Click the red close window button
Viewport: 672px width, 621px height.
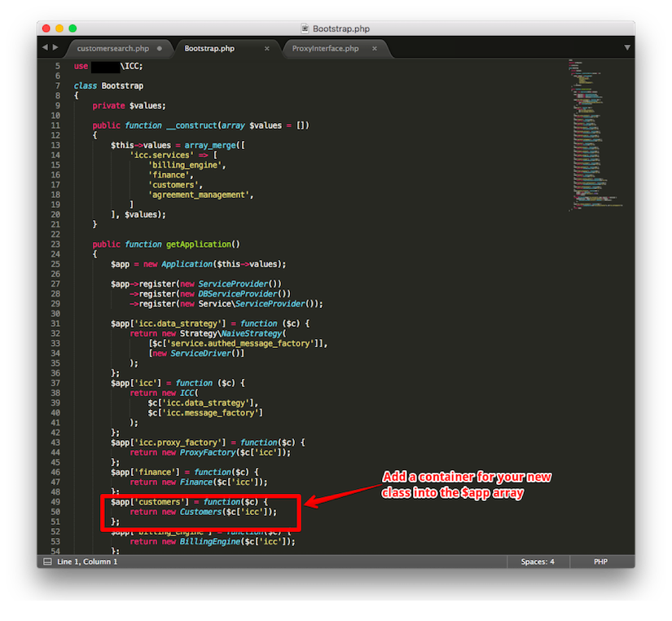46,29
